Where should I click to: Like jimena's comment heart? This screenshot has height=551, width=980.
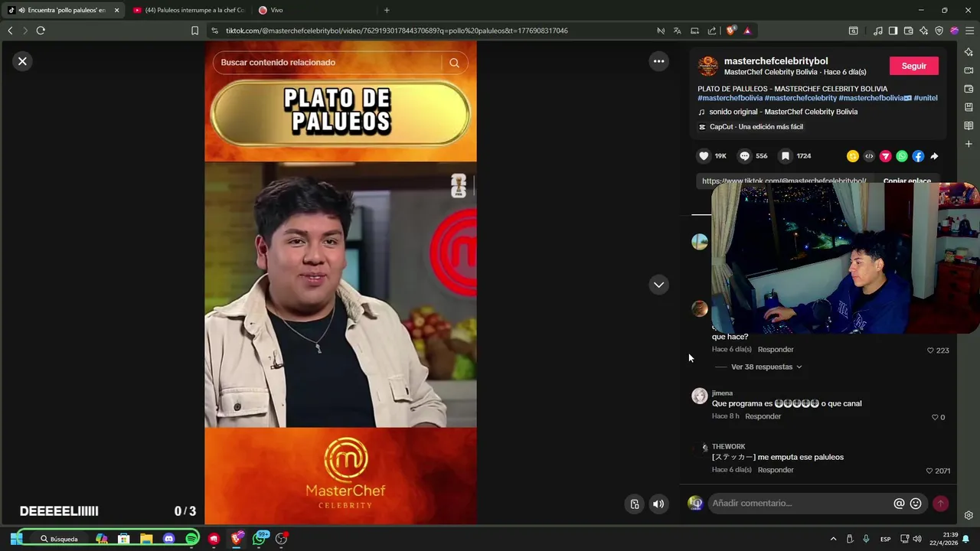(x=935, y=417)
